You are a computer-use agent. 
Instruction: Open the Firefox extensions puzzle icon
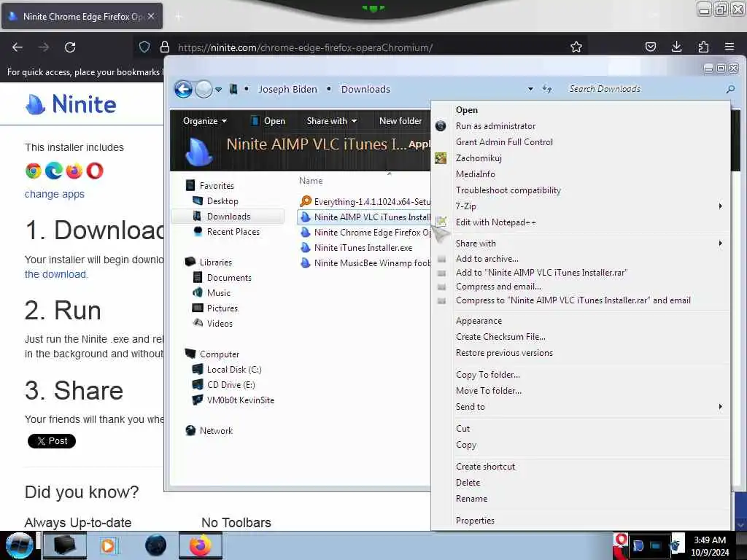click(x=703, y=47)
